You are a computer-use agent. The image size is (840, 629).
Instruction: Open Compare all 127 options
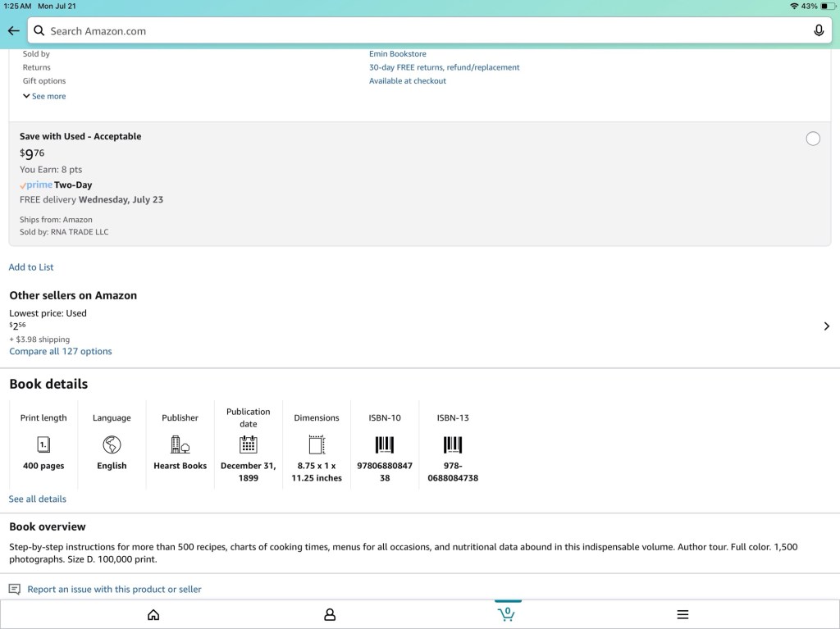pos(61,351)
